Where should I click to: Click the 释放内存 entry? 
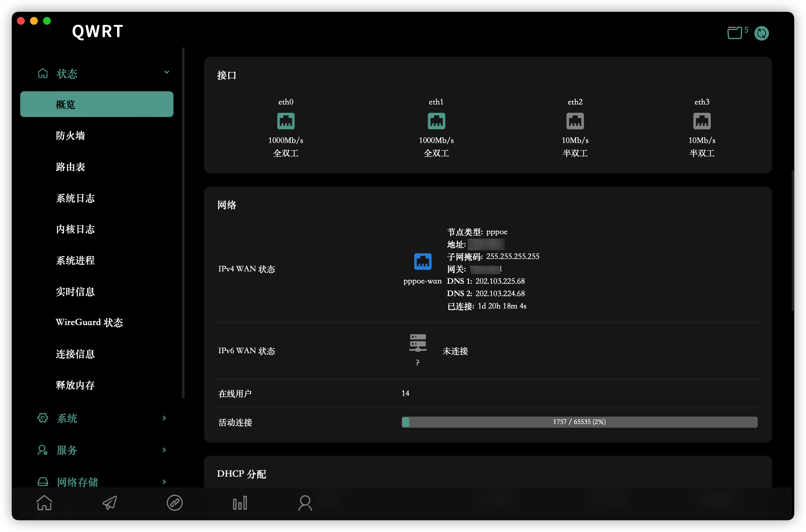click(75, 385)
